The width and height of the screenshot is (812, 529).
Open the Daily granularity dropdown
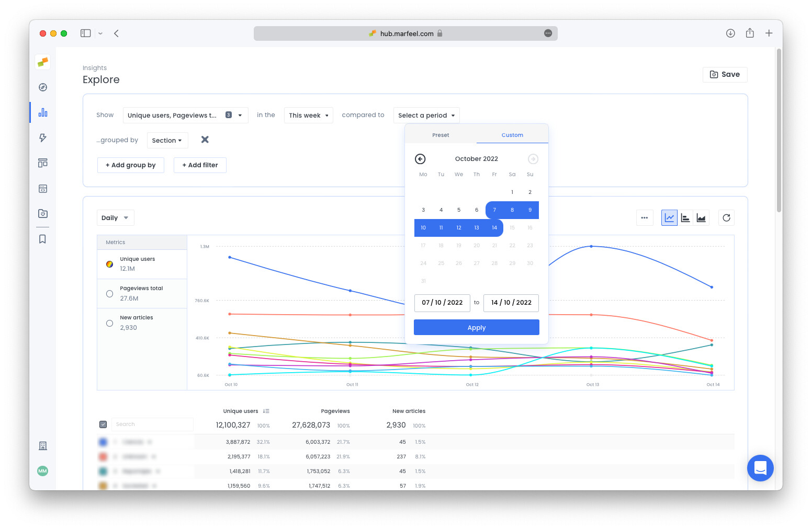pyautogui.click(x=115, y=218)
